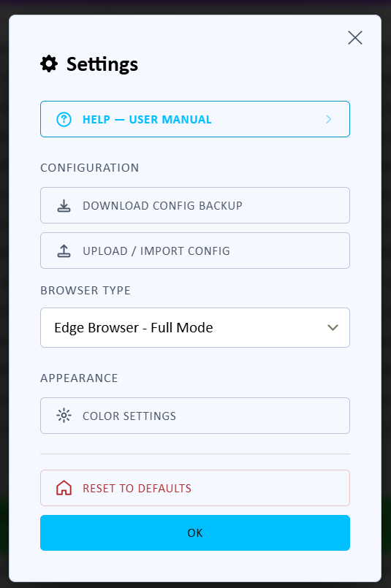Confirm with the blue OK button
The height and width of the screenshot is (588, 391).
point(195,533)
